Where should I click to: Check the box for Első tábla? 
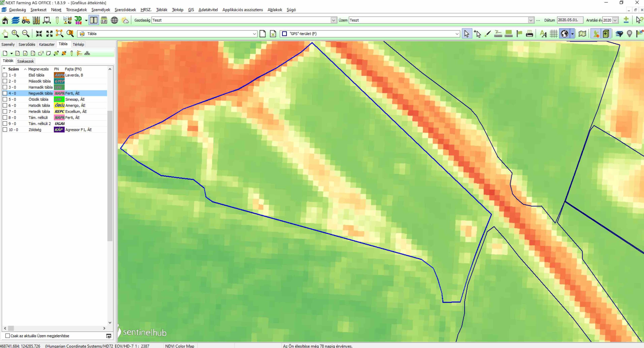[x=5, y=75]
